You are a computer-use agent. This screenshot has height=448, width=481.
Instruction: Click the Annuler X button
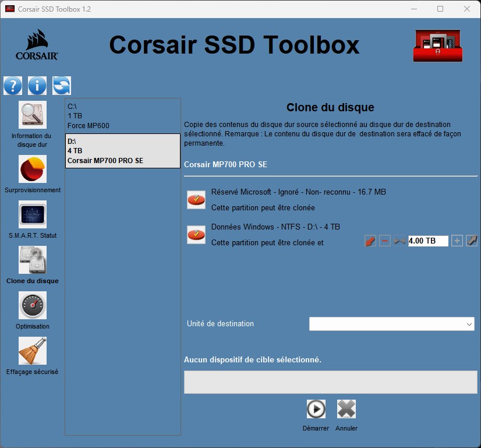[x=346, y=409]
